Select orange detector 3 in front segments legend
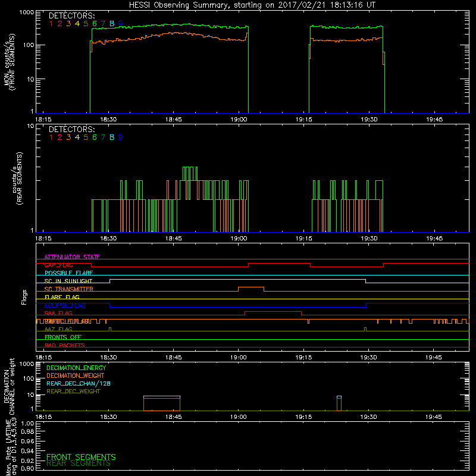This screenshot has height=476, width=476. click(68, 24)
